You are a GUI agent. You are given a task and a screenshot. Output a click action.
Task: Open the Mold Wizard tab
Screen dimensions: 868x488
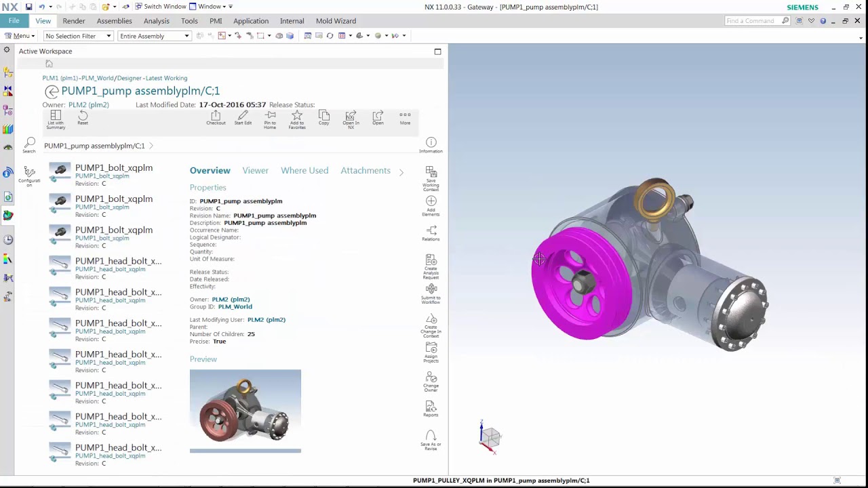[x=336, y=21]
